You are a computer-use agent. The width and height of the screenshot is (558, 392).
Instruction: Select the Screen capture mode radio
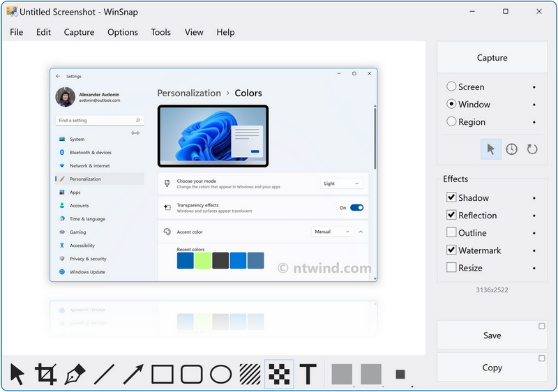click(x=451, y=86)
